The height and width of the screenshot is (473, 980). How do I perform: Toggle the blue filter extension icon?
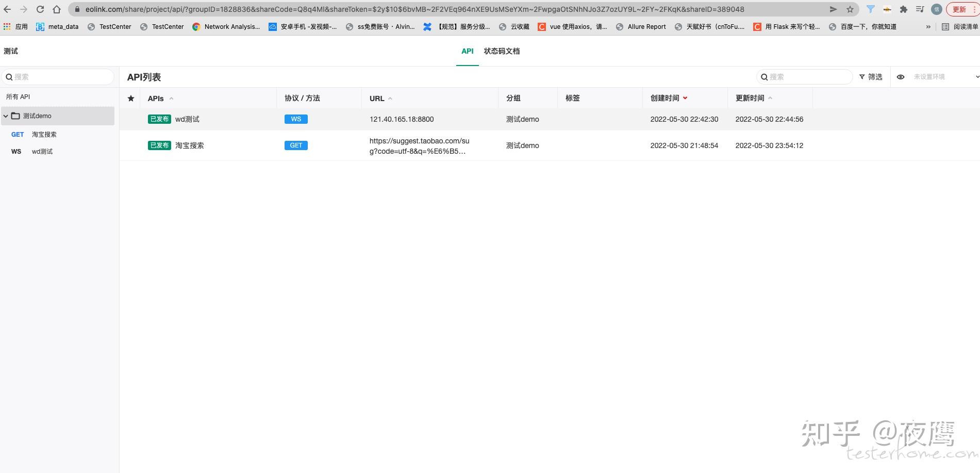tap(871, 9)
